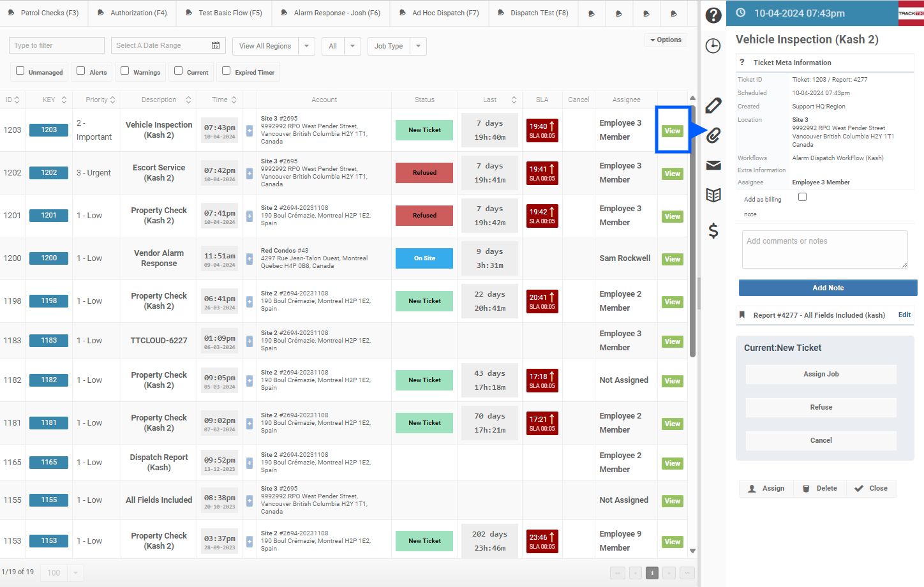Enable the Add as billing note checkbox
Viewport: 924px width, 587px height.
click(x=803, y=197)
